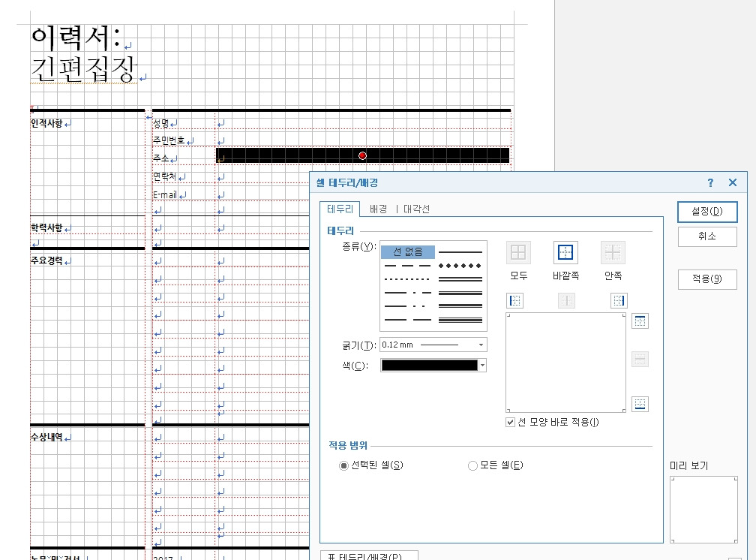Select the 모든 셀 radio option

pyautogui.click(x=472, y=466)
